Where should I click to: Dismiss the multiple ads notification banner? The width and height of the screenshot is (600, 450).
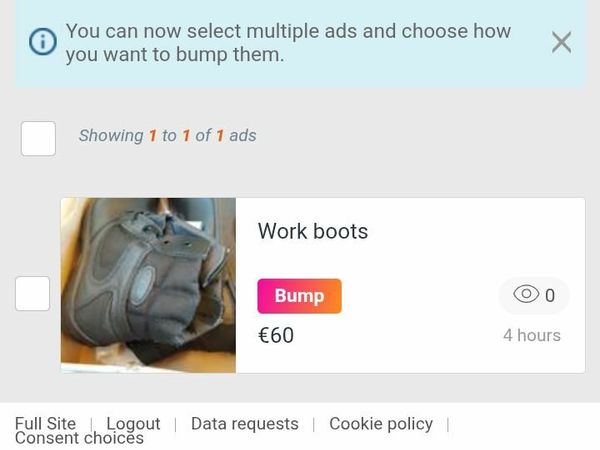tap(562, 42)
